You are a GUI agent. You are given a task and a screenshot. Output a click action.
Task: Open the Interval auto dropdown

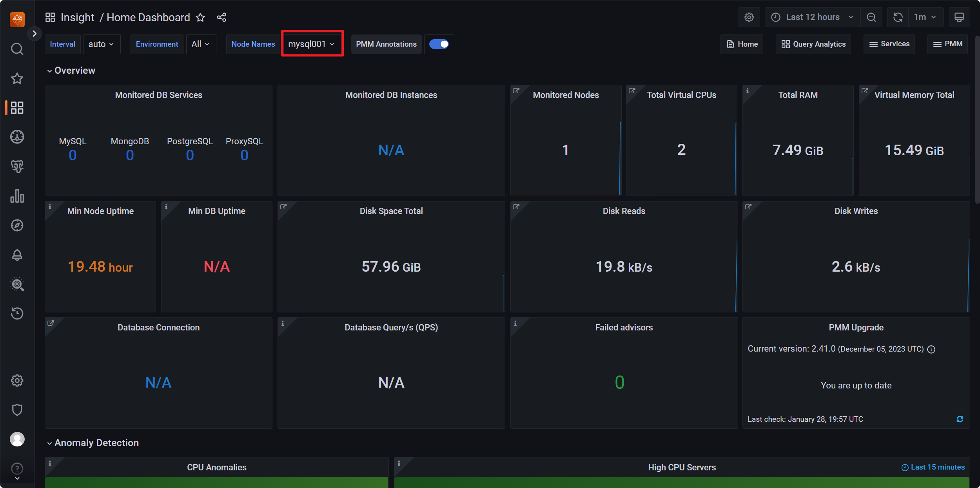[101, 44]
